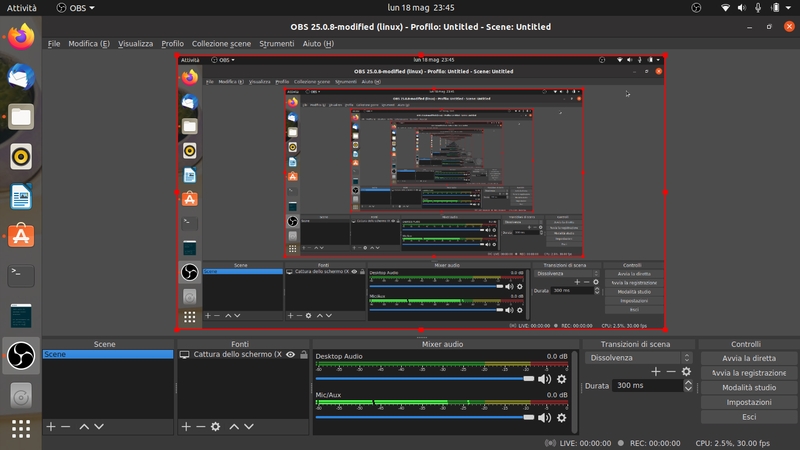The height and width of the screenshot is (450, 800).
Task: Increase Durata value with up arrow
Action: 688,383
